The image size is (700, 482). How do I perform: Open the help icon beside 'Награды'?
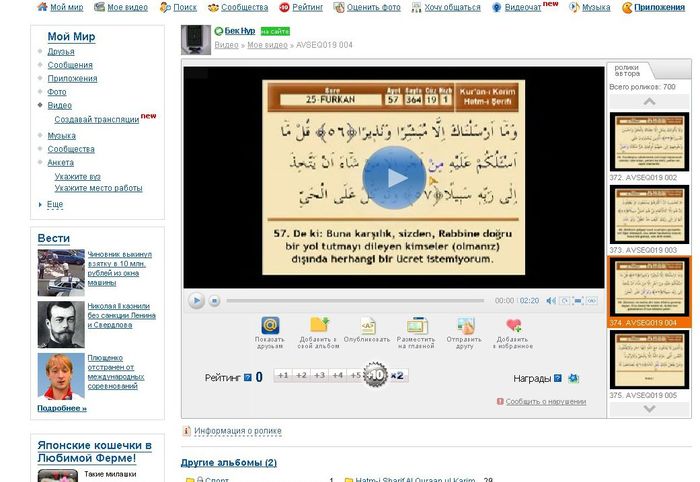[558, 378]
